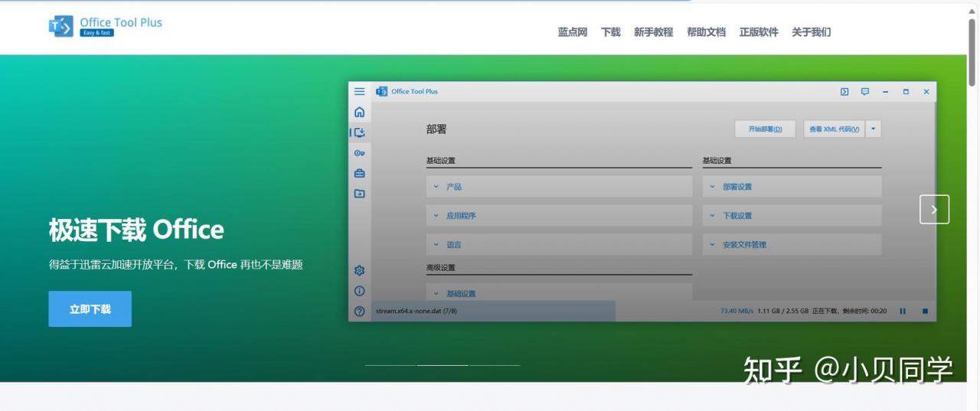
Task: Select the Deploy icon in the app sidebar
Action: pyautogui.click(x=359, y=132)
